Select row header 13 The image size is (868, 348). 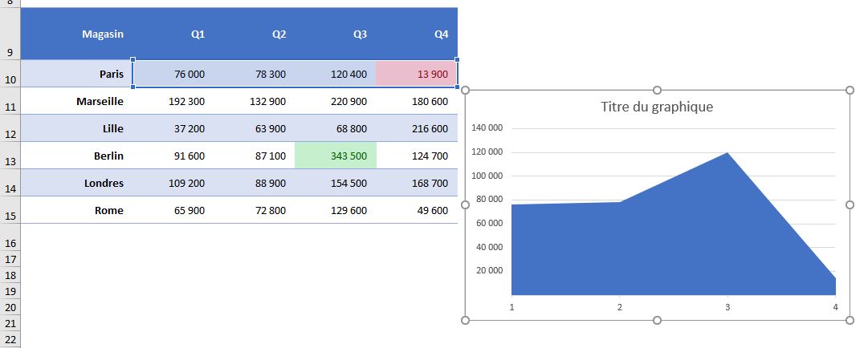click(10, 156)
